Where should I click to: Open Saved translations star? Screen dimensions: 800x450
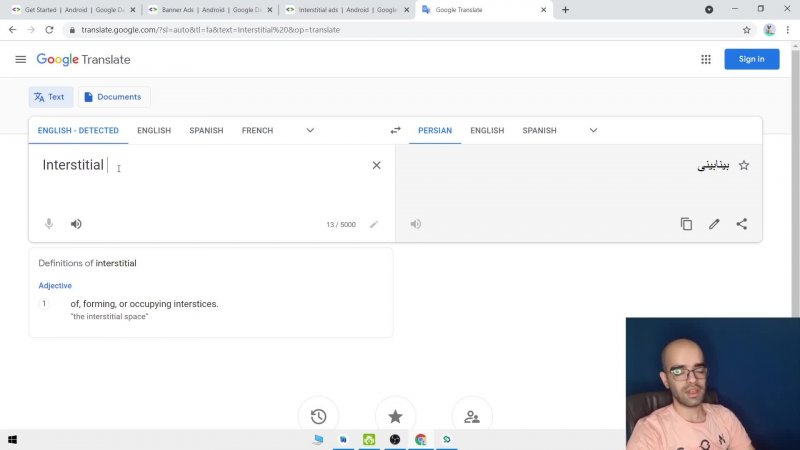click(x=395, y=416)
